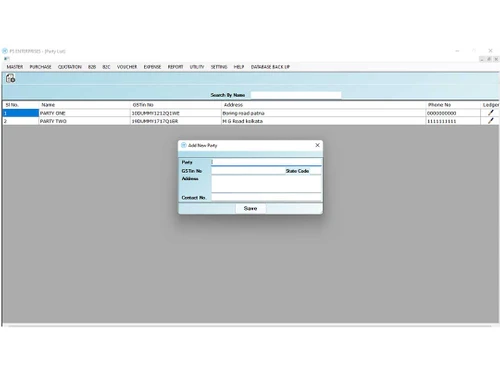The image size is (500, 375).
Task: Close the inner Party List child window
Action: pyautogui.click(x=496, y=59)
